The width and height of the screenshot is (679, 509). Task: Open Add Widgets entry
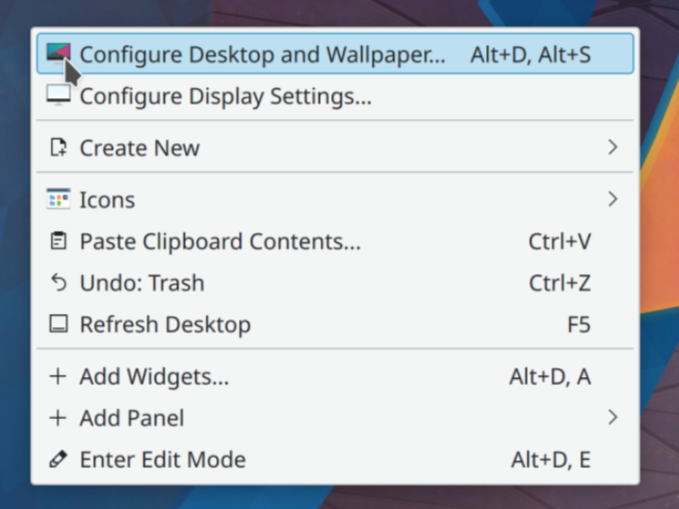(154, 377)
